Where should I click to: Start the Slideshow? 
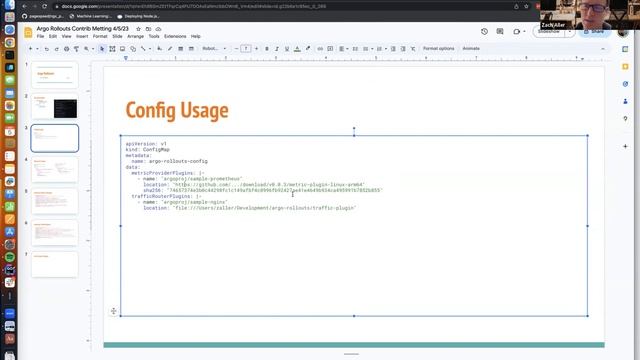[549, 31]
